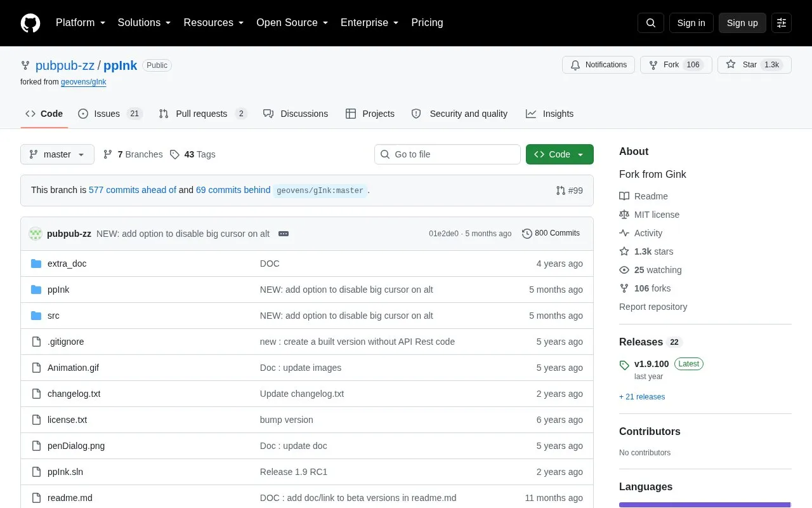View 25 watching link
Screen dimensions: 812x508
tap(650, 270)
